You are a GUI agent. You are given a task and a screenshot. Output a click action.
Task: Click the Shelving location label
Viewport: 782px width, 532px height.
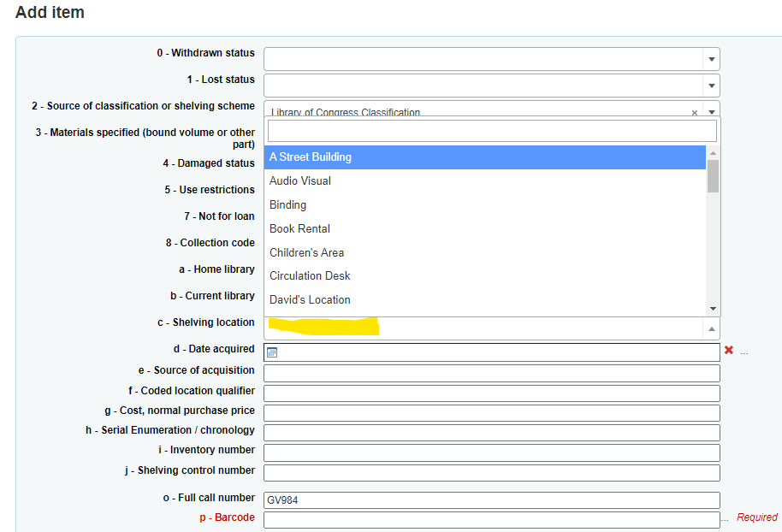[206, 322]
